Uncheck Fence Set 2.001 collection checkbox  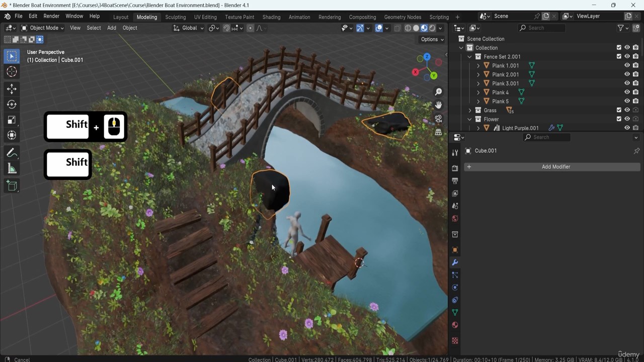pyautogui.click(x=619, y=56)
